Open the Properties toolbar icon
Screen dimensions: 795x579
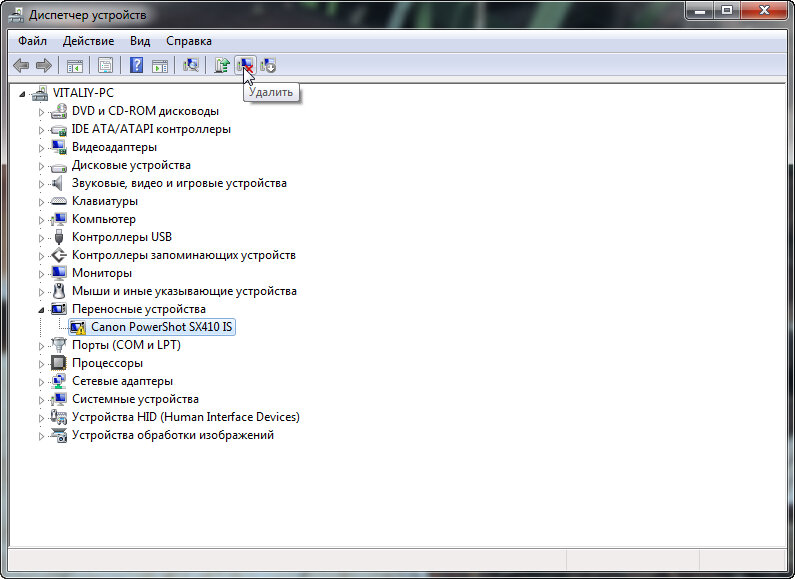click(x=105, y=65)
